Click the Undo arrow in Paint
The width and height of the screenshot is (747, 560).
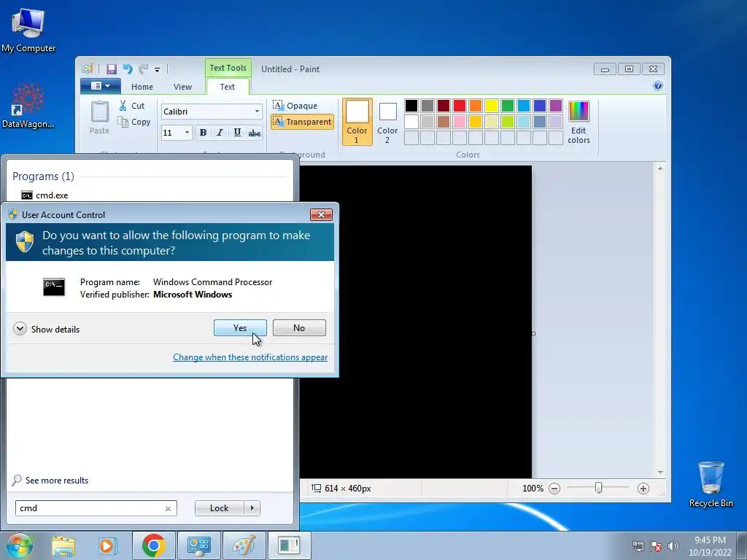pos(128,69)
